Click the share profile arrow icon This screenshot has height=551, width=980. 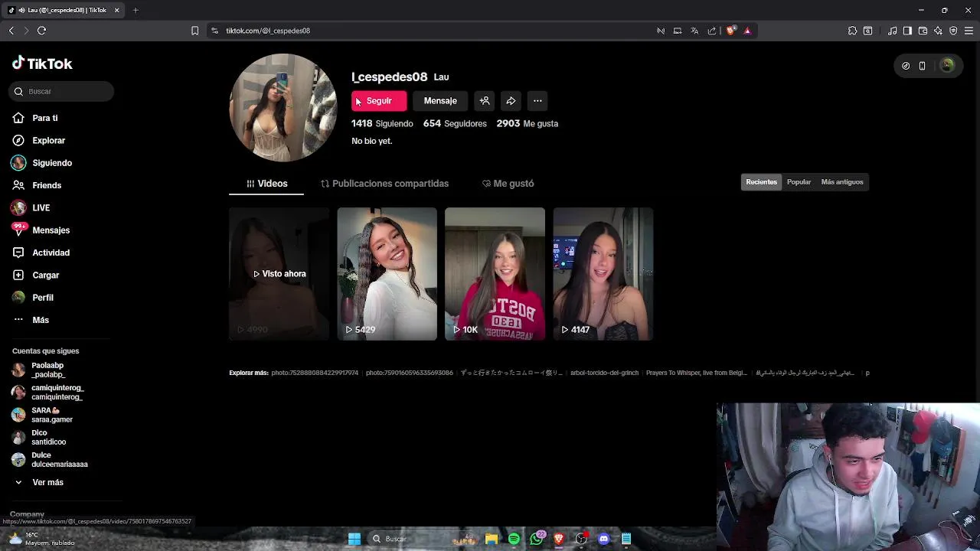click(511, 101)
